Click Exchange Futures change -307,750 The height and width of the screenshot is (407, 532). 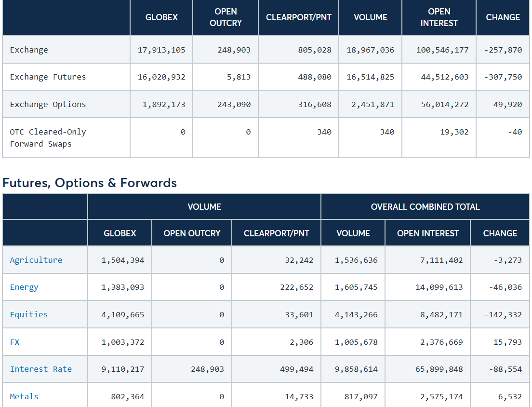[503, 77]
